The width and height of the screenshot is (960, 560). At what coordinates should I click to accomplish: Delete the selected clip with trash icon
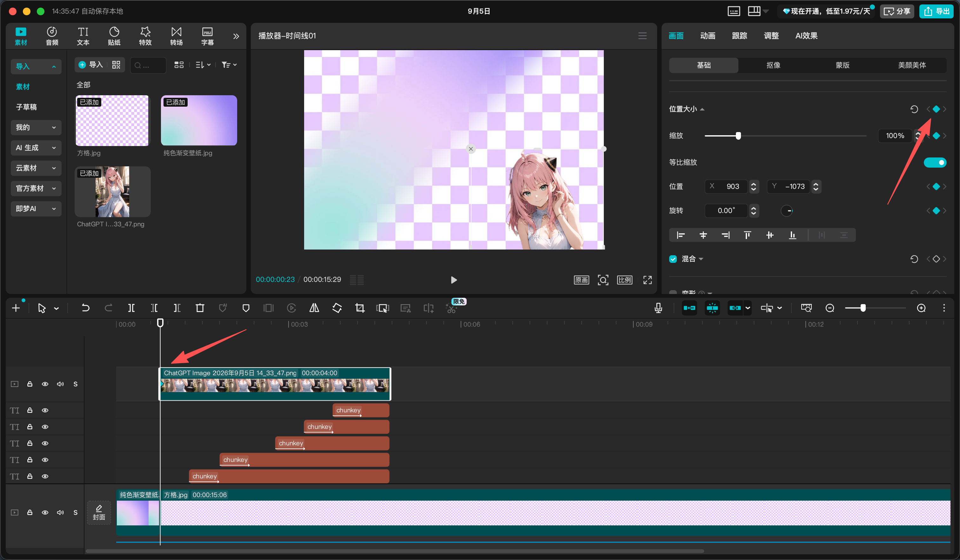pyautogui.click(x=200, y=308)
